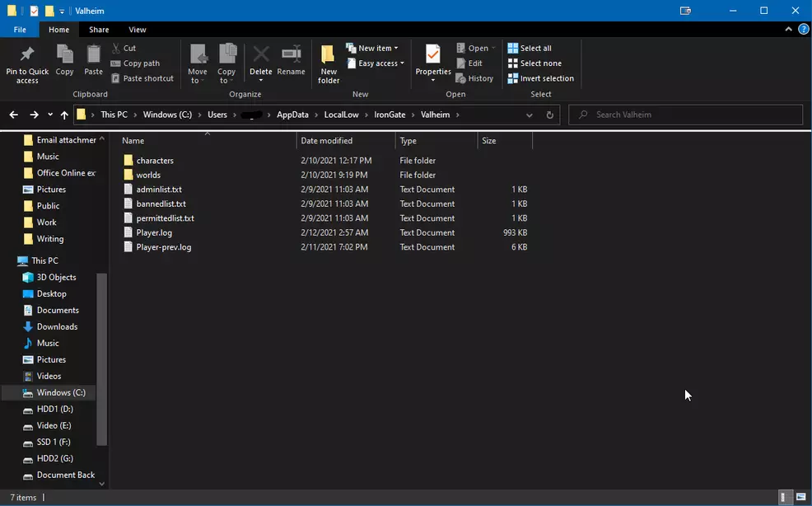Open recent locations dropdown arrow

pos(50,115)
